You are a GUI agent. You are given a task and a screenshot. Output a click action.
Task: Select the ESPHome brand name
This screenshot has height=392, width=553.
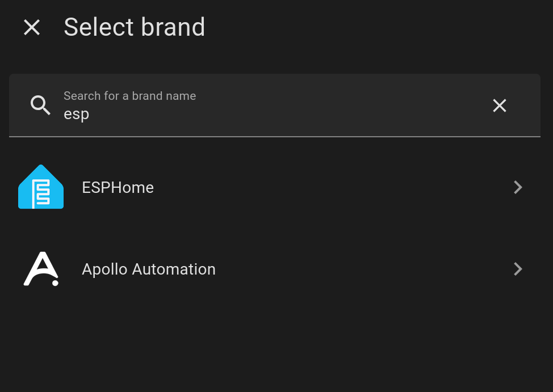(118, 188)
